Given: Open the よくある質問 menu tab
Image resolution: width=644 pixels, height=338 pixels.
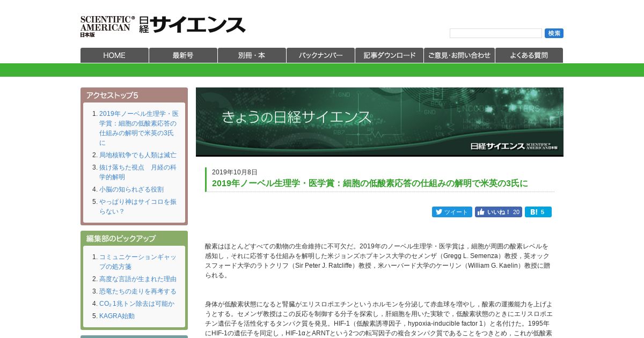Looking at the screenshot, I should point(529,55).
